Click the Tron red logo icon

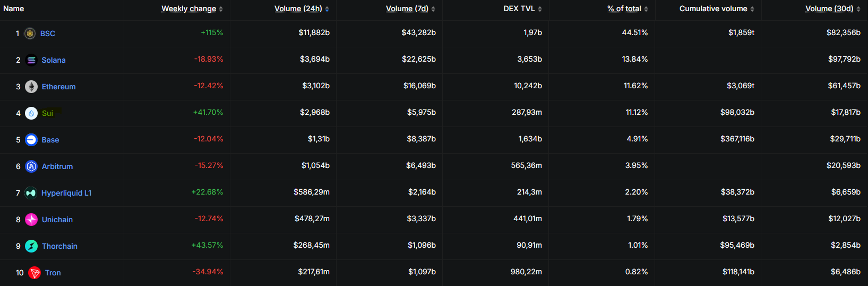click(35, 273)
